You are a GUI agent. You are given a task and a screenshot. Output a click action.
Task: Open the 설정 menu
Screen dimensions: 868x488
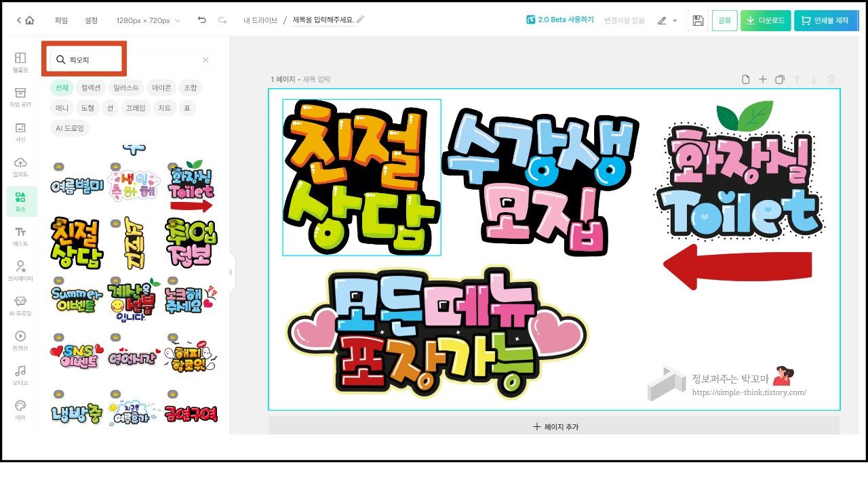(x=91, y=20)
